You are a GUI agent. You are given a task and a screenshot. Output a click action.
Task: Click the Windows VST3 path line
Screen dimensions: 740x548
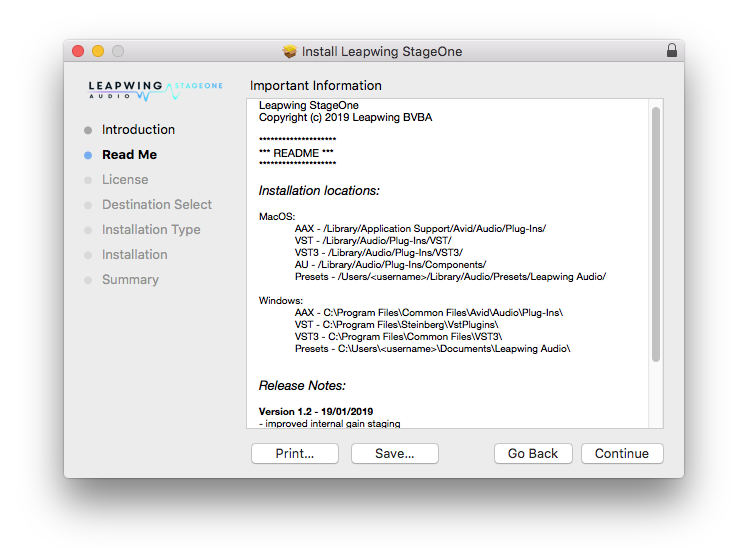398,337
